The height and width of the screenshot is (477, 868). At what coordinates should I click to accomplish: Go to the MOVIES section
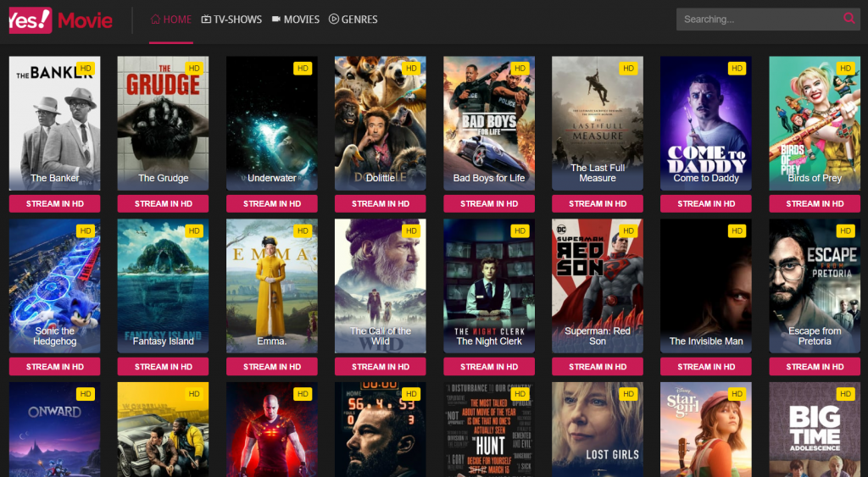(x=296, y=19)
